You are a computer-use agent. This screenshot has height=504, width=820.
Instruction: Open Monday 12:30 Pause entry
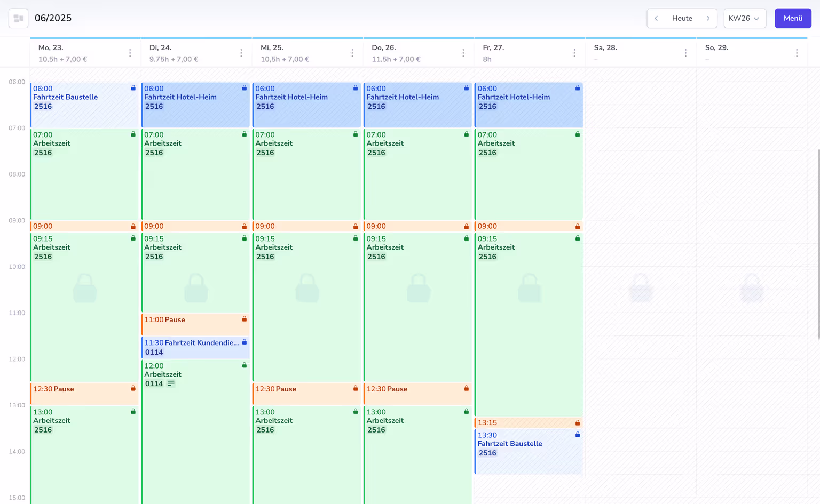pos(84,394)
